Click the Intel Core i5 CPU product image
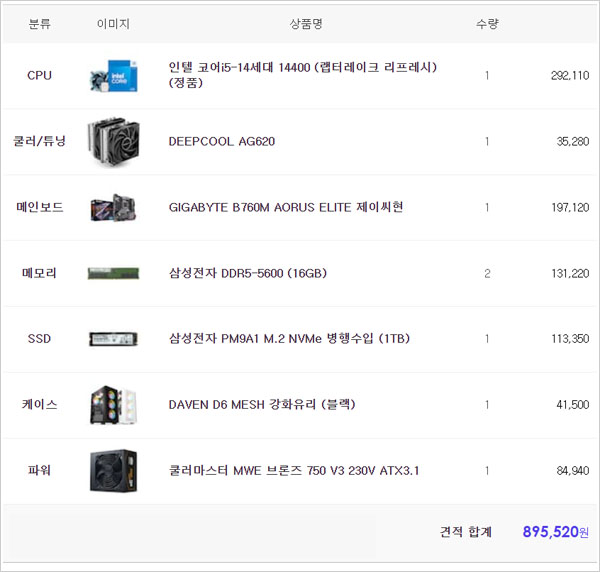 [113, 76]
